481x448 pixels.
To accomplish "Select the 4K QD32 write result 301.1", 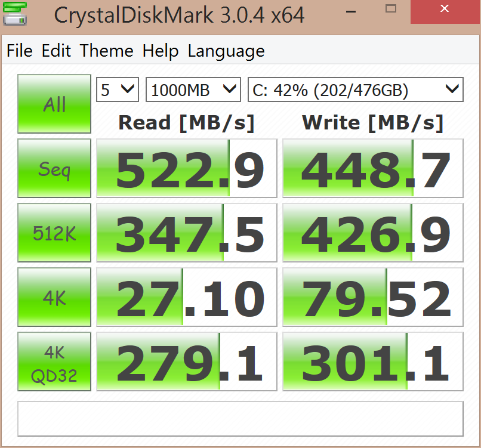I will 373,362.
